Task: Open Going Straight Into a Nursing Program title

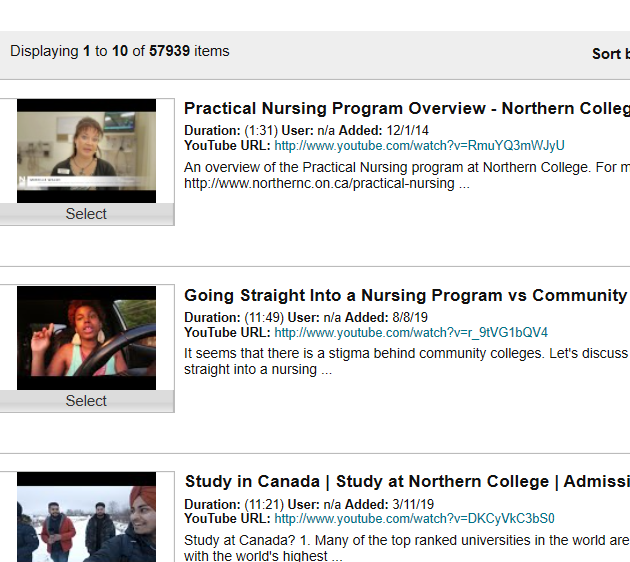Action: point(406,296)
